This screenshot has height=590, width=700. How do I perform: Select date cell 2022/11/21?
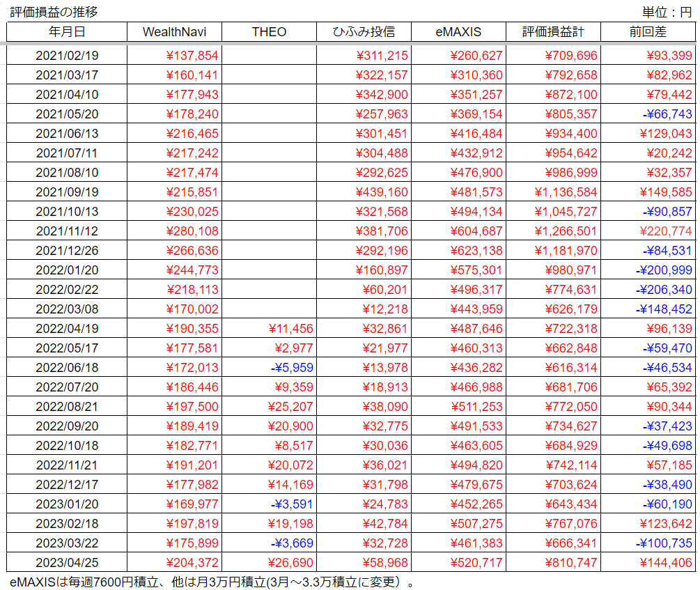pos(67,465)
